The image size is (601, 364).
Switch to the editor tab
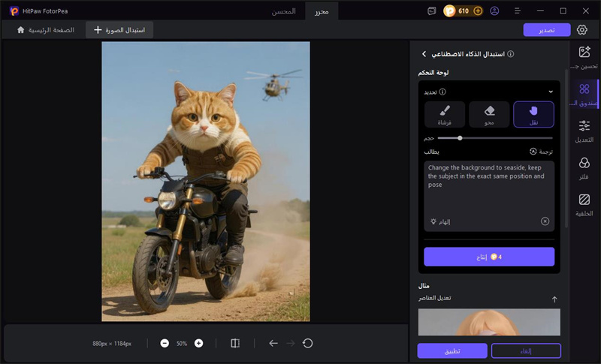point(322,11)
